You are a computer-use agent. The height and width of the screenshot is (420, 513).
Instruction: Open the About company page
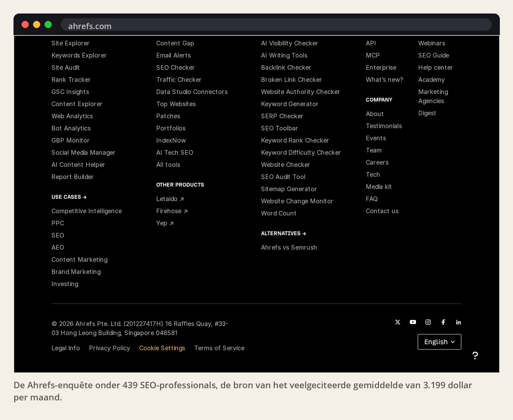coord(375,114)
